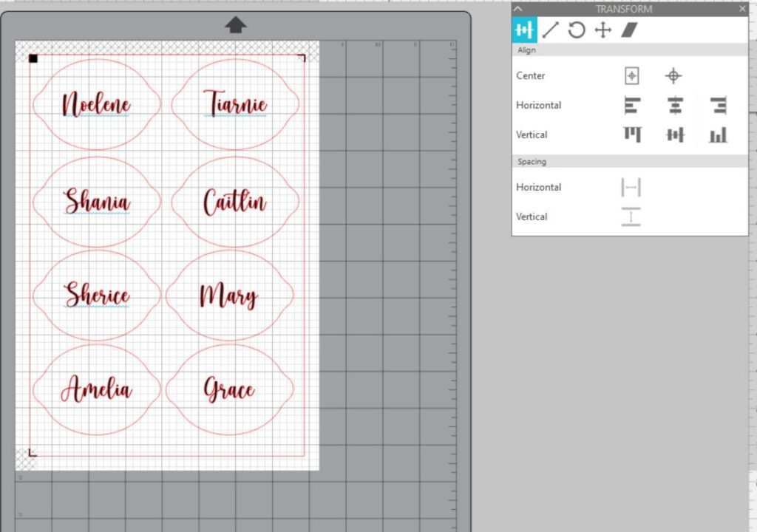
Task: Close the Transform panel
Action: pyautogui.click(x=742, y=9)
